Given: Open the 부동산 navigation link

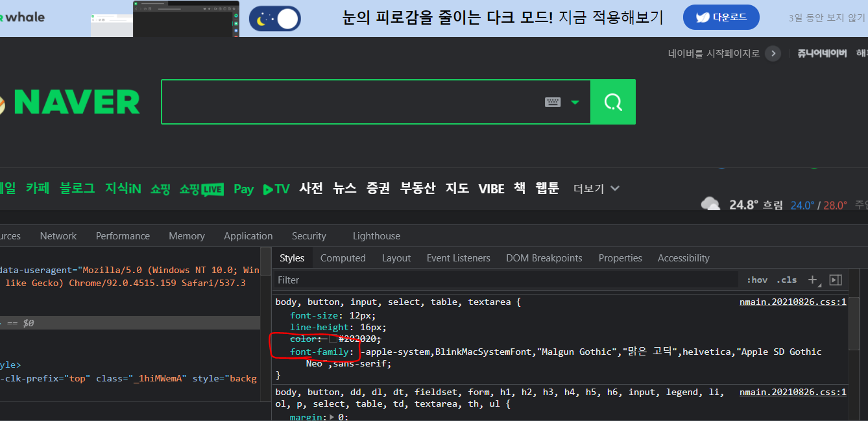Looking at the screenshot, I should 418,188.
